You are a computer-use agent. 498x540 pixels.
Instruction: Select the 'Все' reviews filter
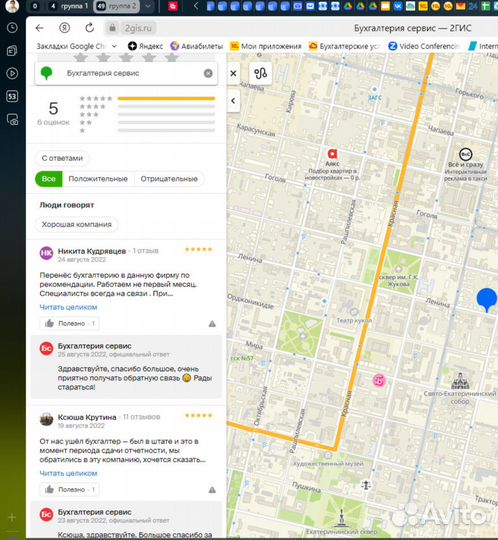tap(49, 179)
